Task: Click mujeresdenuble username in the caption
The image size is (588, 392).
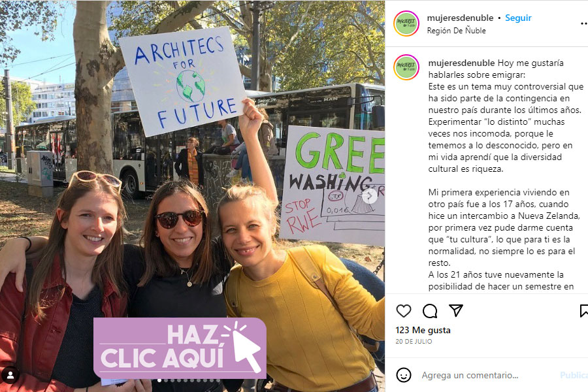Action: 461,63
